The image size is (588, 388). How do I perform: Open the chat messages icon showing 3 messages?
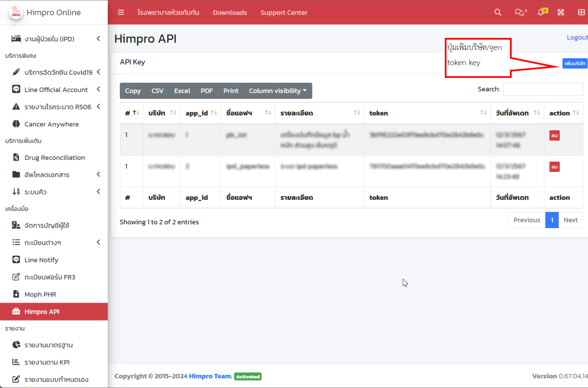[x=519, y=13]
